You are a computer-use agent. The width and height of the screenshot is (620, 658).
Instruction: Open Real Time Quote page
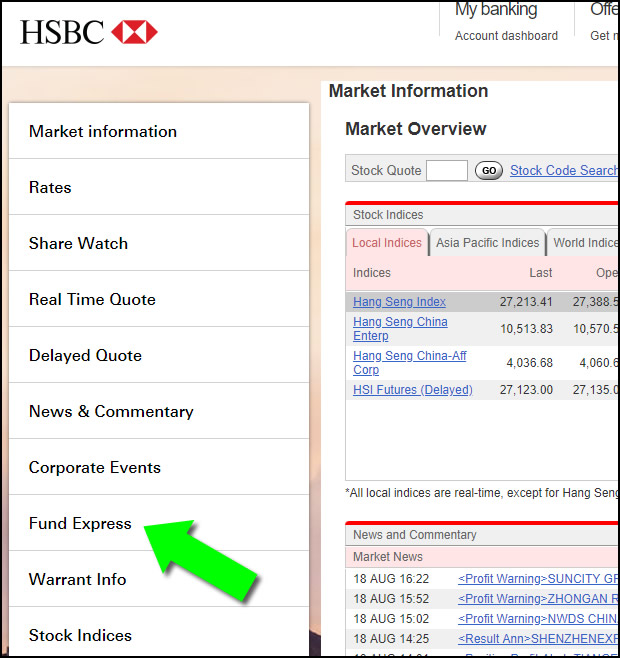point(159,299)
